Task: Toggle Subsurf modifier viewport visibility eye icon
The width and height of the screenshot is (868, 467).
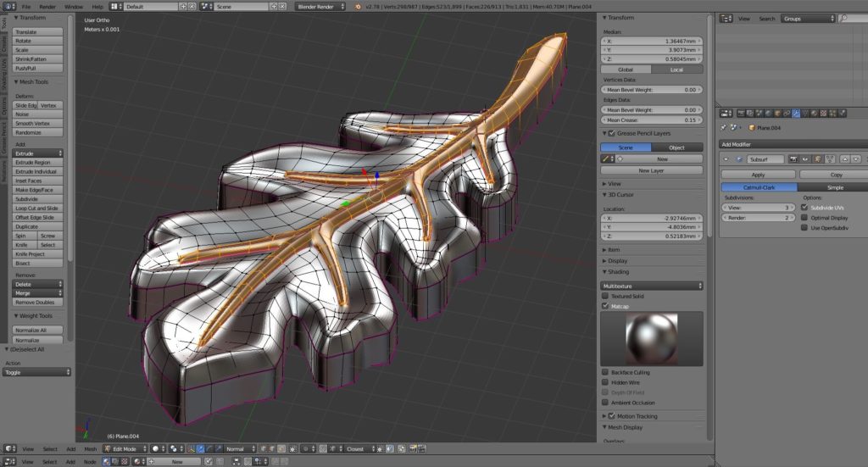Action: 805,158
